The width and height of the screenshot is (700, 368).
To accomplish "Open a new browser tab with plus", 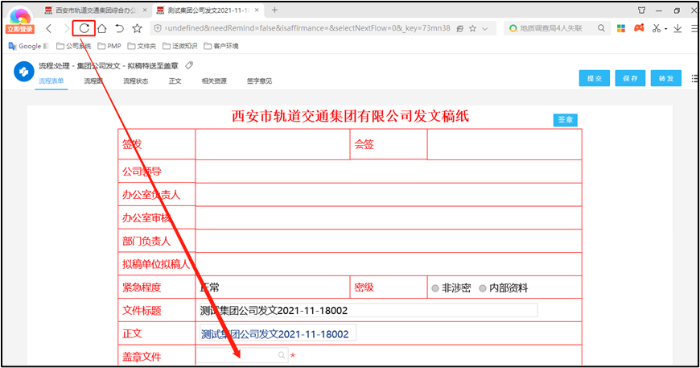I will tap(275, 10).
